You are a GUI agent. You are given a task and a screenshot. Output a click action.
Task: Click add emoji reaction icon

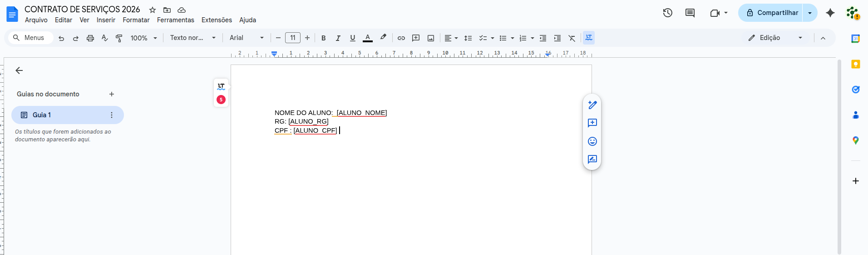tap(592, 141)
